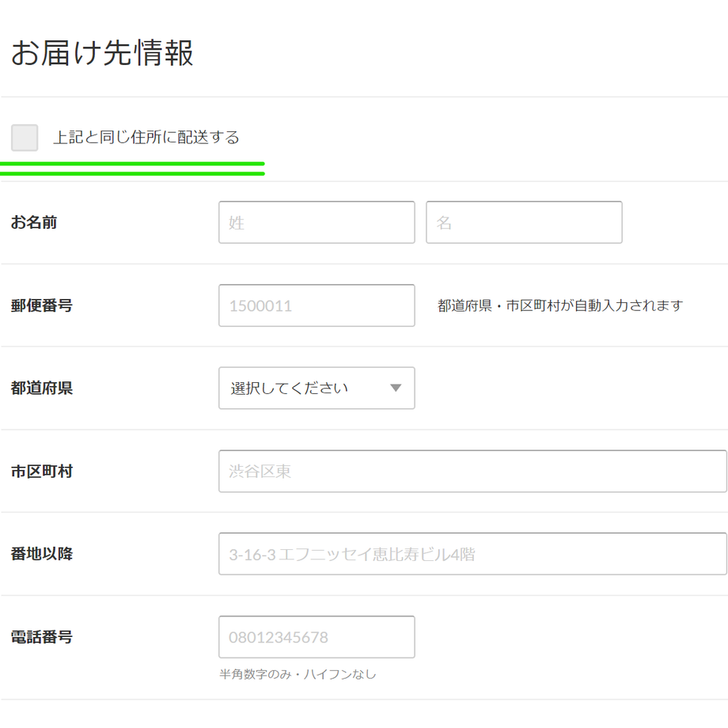The image size is (728, 728).
Task: Check the 上記と同じ住所に配送する checkbox
Action: [x=25, y=138]
